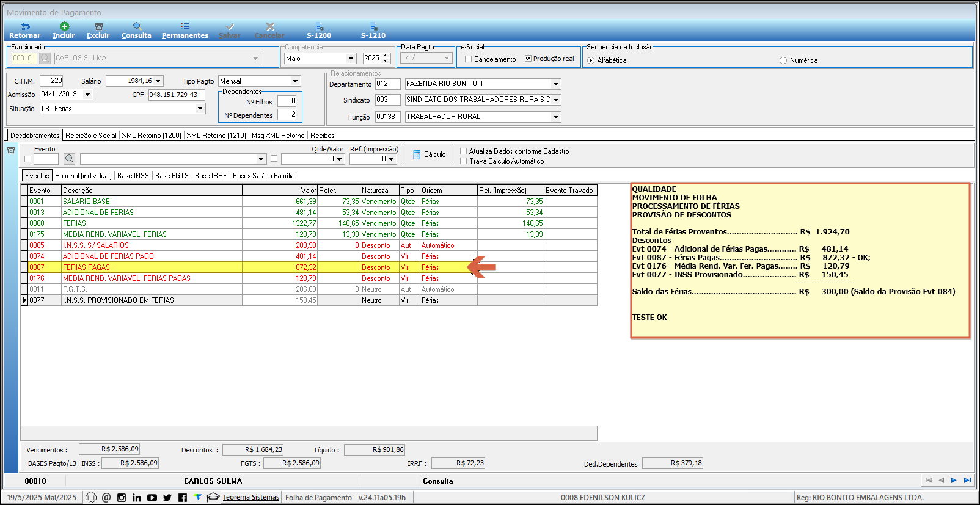Image resolution: width=980 pixels, height=505 pixels.
Task: Open the XML Retorno (1200) tab
Action: point(152,136)
